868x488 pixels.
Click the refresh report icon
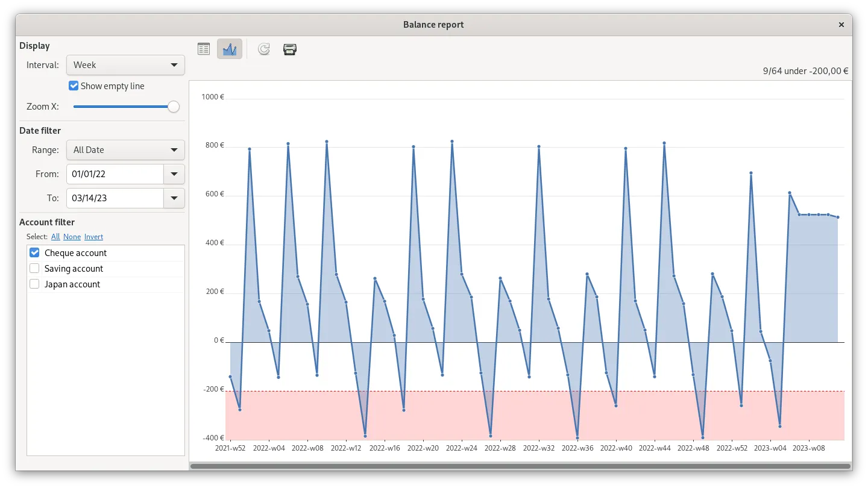tap(264, 49)
